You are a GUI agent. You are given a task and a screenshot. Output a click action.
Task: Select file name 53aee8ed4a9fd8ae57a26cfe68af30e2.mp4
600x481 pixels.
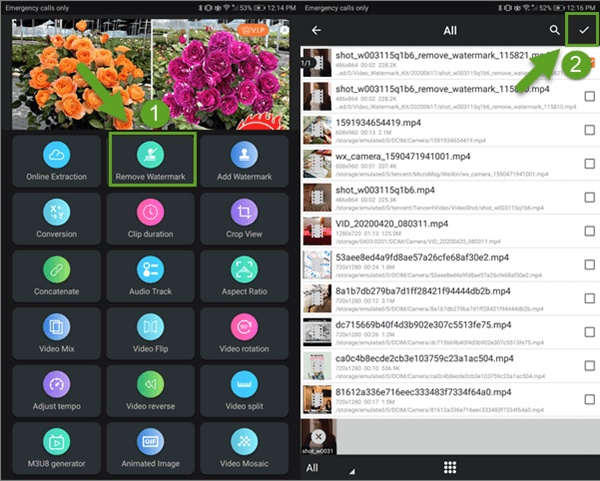(x=422, y=258)
